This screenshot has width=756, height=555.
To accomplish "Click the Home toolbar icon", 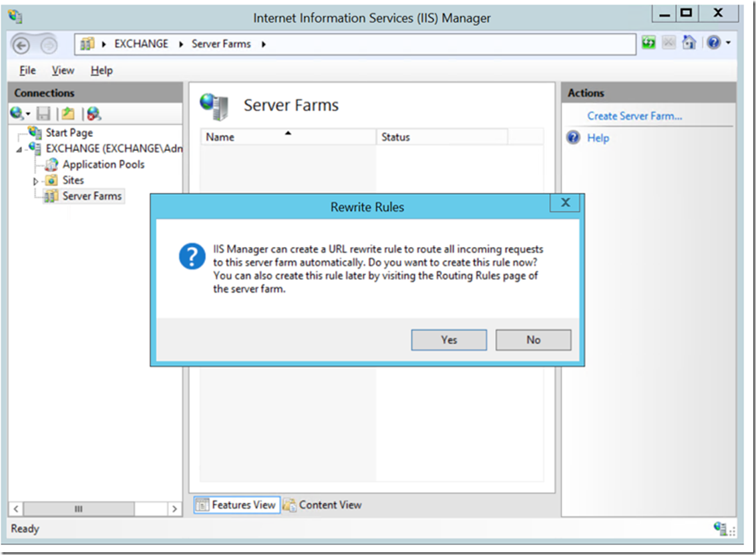I will (x=689, y=43).
